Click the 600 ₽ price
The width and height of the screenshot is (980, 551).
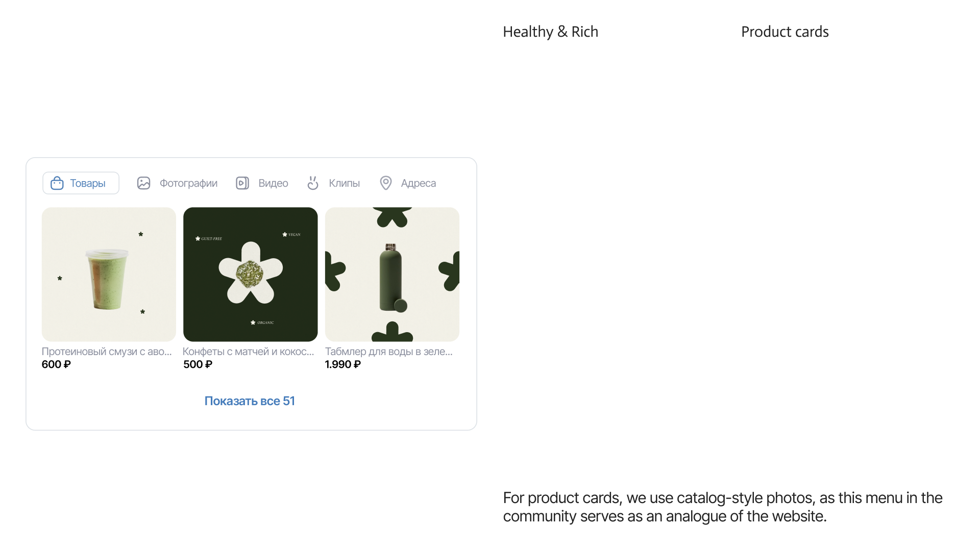tap(56, 364)
